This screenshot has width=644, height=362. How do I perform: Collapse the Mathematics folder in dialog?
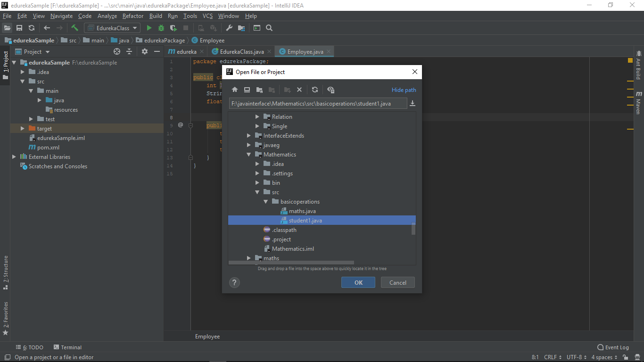pos(249,155)
